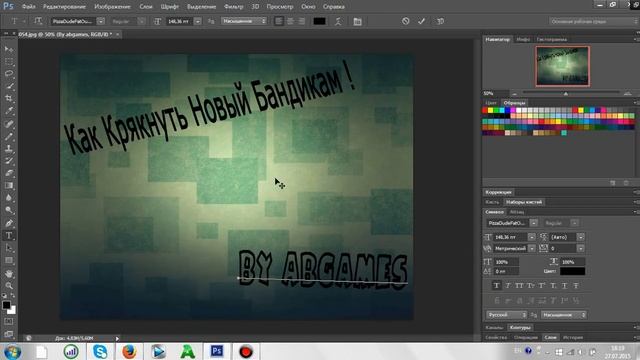This screenshot has width=640, height=360.
Task: Select the Lasso tool
Action: click(x=9, y=74)
